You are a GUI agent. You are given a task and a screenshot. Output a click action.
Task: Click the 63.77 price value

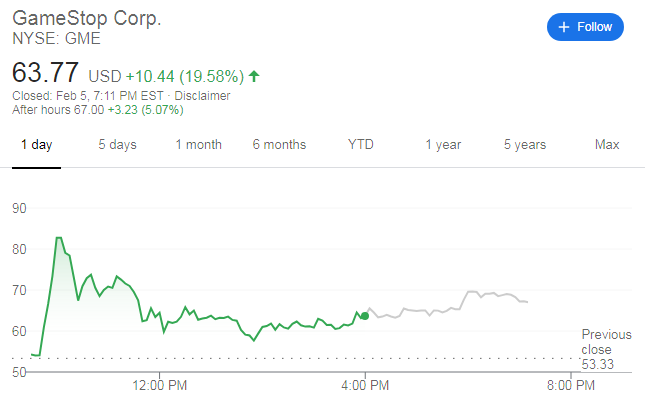(46, 74)
